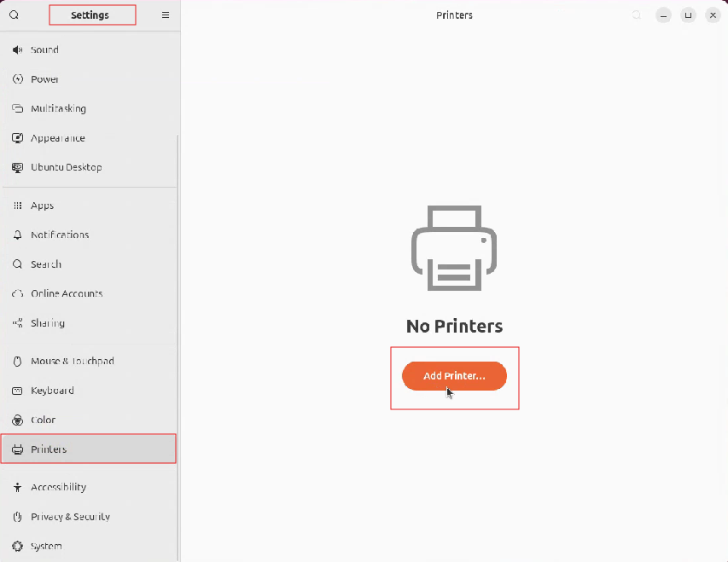Viewport: 728px width, 562px height.
Task: Open the Color panel
Action: [x=89, y=420]
